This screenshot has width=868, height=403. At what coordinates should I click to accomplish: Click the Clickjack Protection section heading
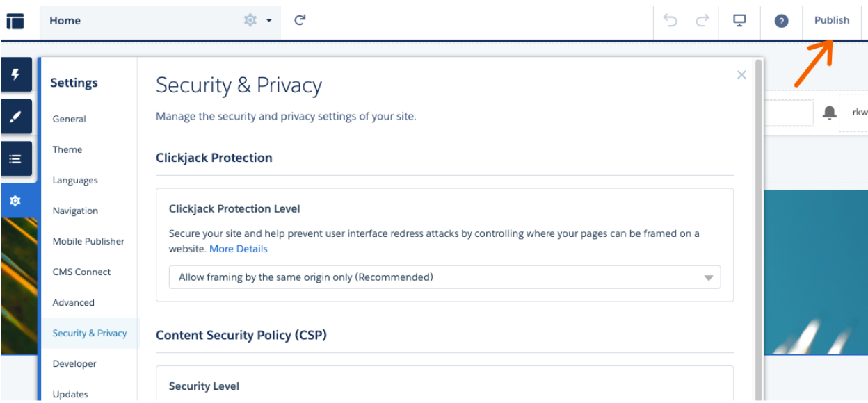click(x=214, y=158)
